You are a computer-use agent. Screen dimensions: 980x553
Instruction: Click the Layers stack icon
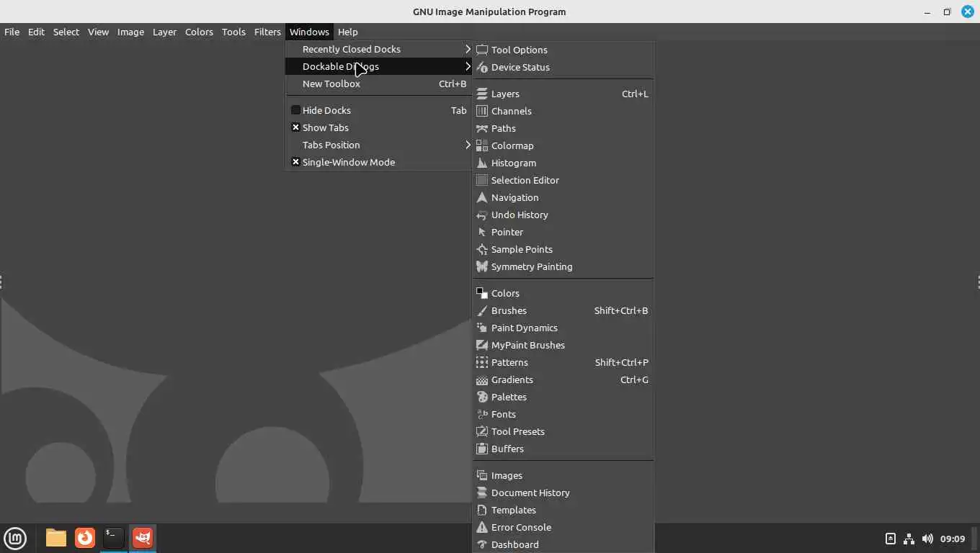[482, 94]
